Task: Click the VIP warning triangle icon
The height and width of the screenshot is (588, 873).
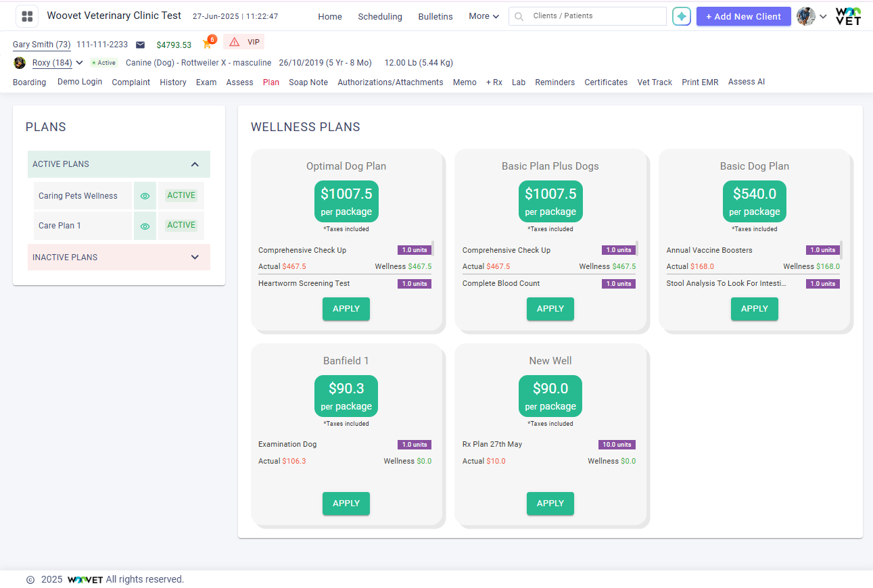Action: (x=235, y=43)
